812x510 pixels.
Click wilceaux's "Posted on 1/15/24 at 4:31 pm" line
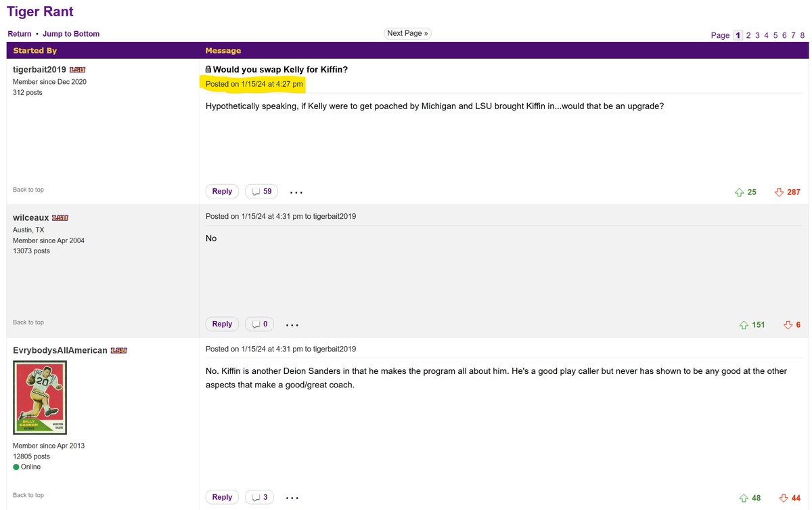coord(281,217)
